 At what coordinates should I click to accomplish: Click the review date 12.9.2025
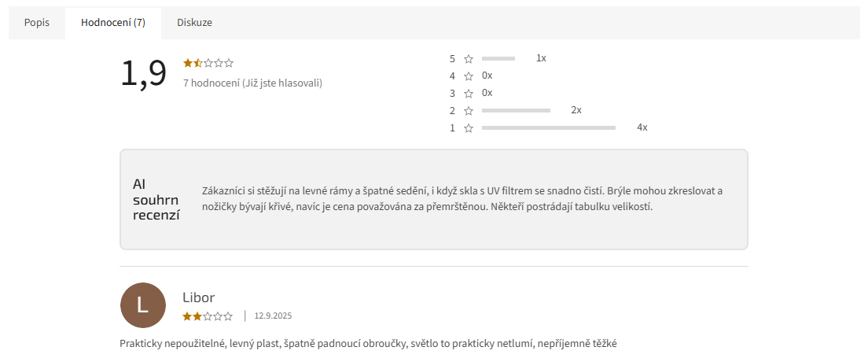(273, 316)
